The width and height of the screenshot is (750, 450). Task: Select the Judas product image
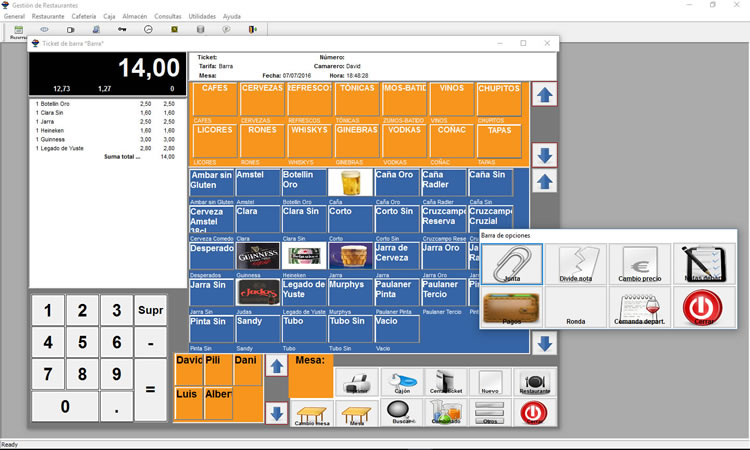pos(258,292)
